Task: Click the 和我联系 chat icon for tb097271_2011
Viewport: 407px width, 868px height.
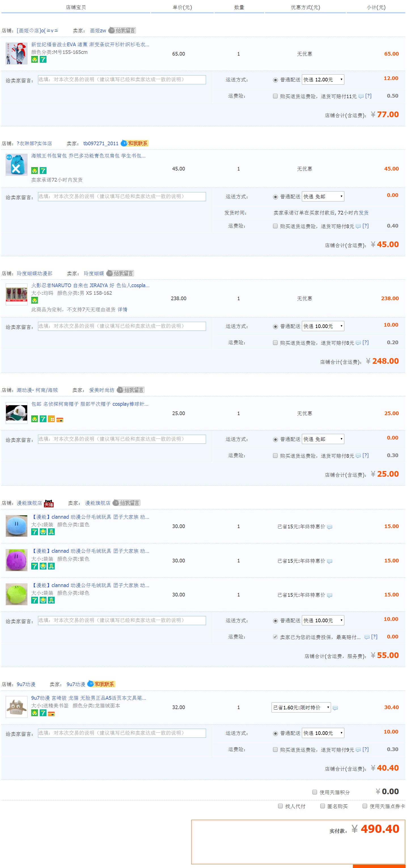Action: coord(134,143)
